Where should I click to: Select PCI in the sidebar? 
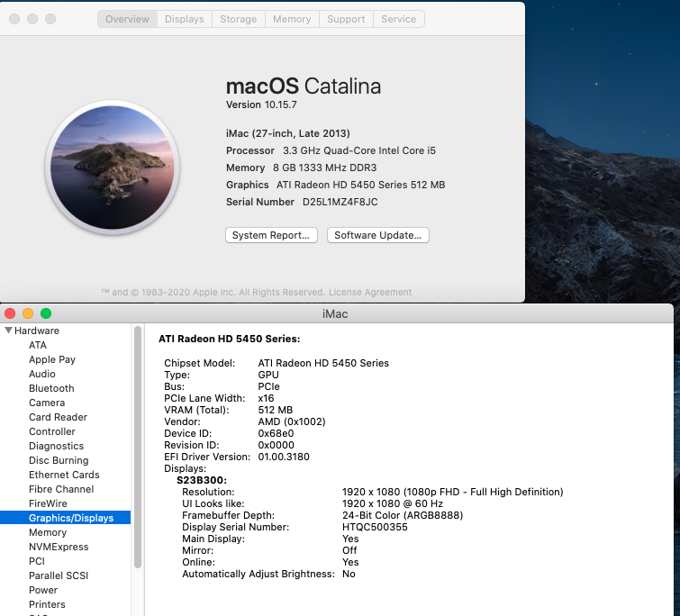37,561
